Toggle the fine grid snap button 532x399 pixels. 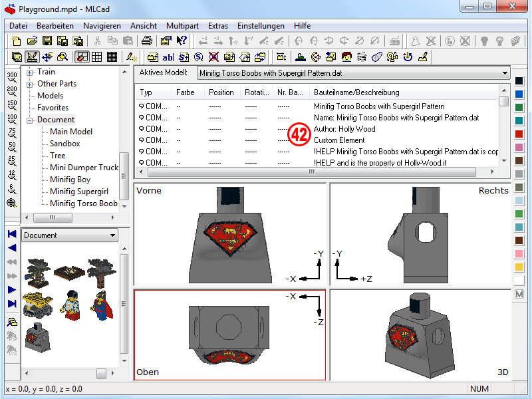(x=112, y=57)
